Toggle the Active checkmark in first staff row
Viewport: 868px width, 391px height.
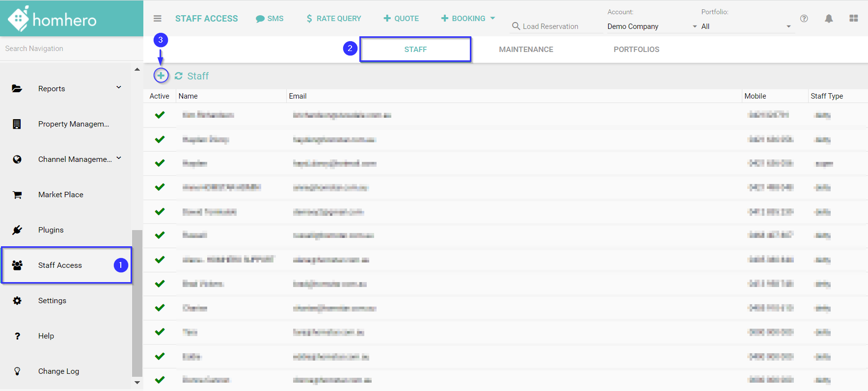pyautogui.click(x=160, y=115)
